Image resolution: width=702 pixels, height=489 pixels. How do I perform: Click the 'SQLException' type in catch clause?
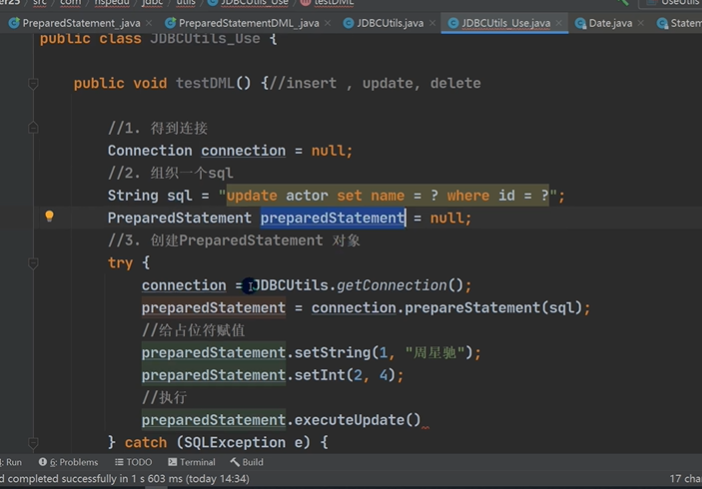tap(235, 442)
